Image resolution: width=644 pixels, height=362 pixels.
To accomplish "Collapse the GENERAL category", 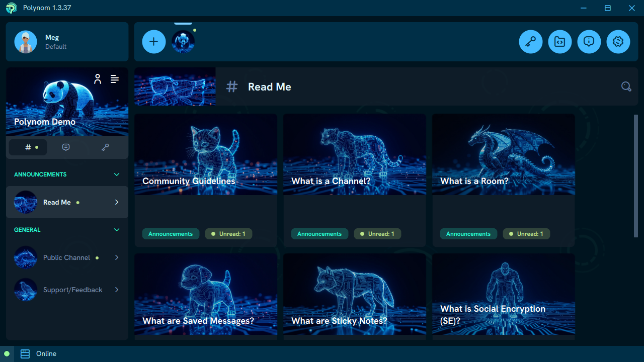I will click(x=117, y=230).
